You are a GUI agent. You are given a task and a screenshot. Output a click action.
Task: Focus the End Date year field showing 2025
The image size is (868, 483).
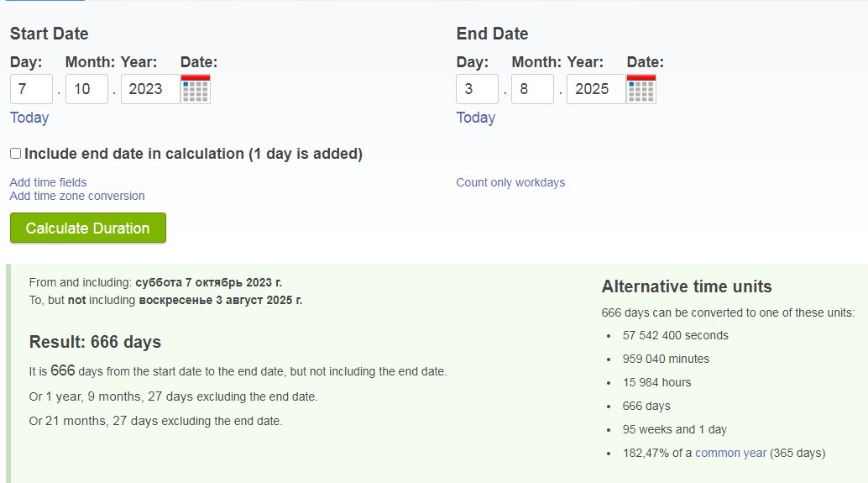click(x=596, y=89)
